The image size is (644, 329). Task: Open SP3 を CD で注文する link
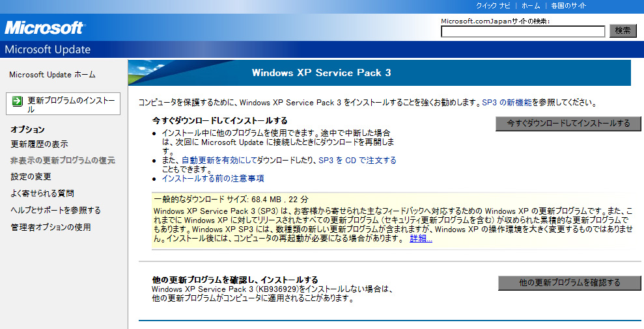tap(357, 161)
